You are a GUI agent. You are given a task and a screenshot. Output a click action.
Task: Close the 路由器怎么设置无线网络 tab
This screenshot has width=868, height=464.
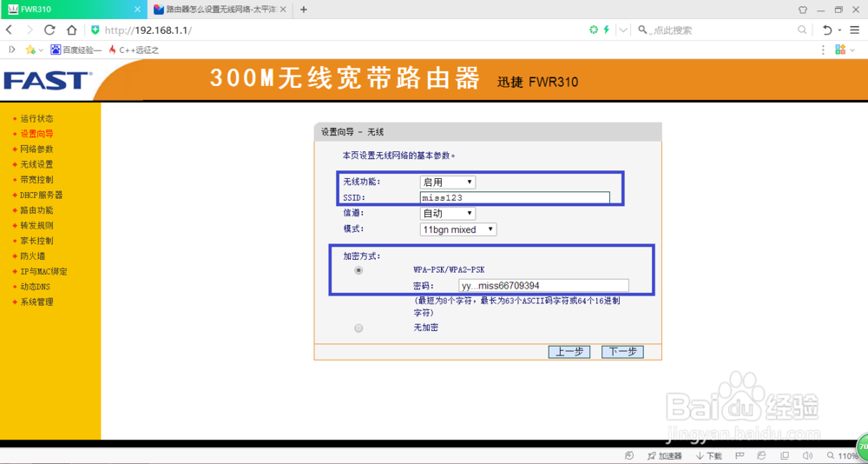tap(284, 10)
